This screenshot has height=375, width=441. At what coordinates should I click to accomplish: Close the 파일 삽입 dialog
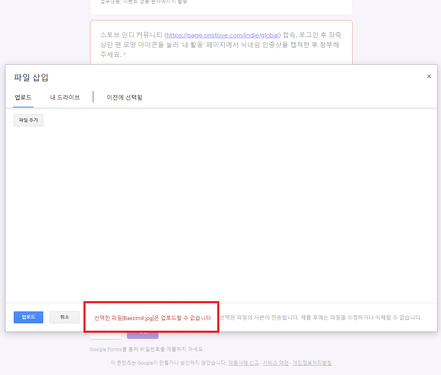pyautogui.click(x=429, y=76)
